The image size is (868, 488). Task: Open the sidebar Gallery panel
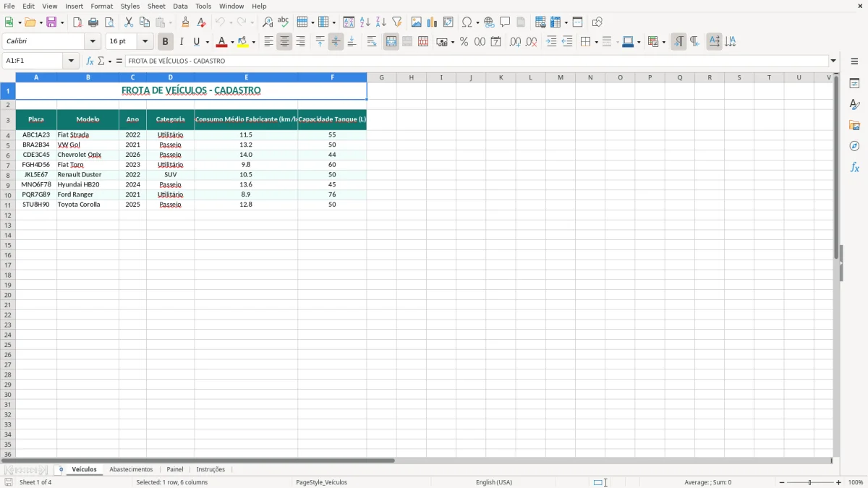coord(854,126)
